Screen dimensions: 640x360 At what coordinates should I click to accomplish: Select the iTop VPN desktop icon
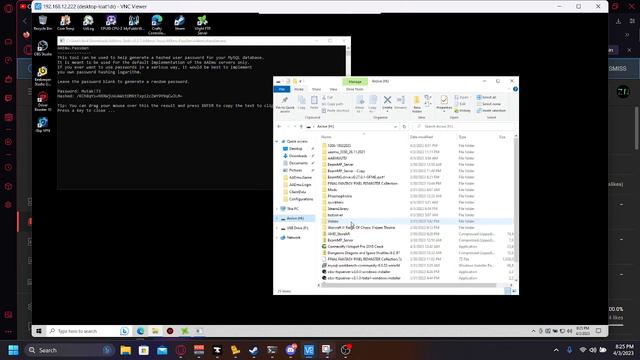(43, 125)
